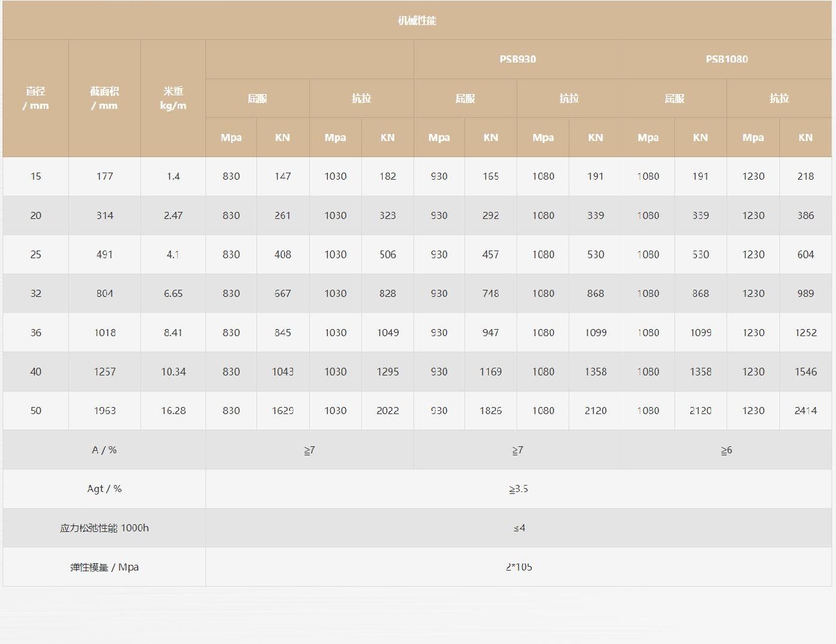Select the cross-section cell 1018
The image size is (836, 644).
click(x=104, y=333)
